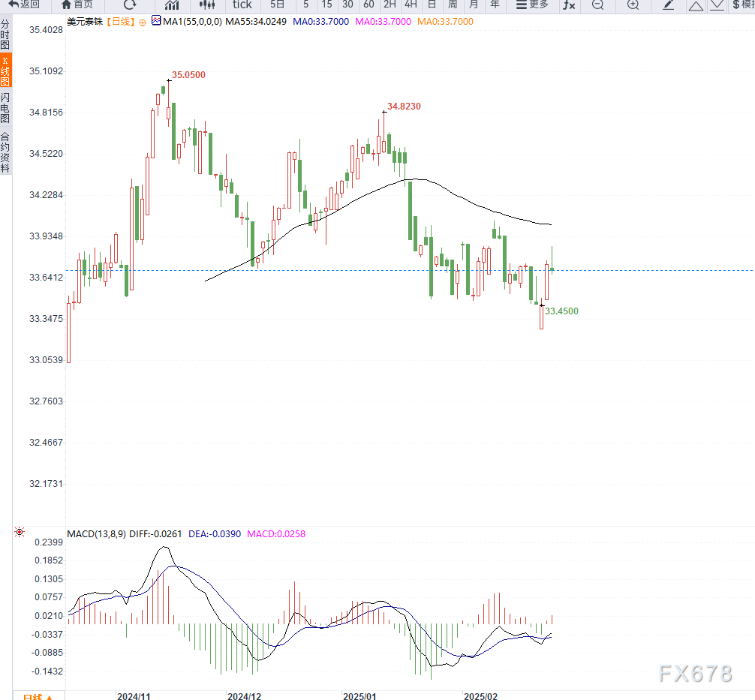Select the pencil drawing tool icon
The image size is (755, 700).
click(669, 5)
